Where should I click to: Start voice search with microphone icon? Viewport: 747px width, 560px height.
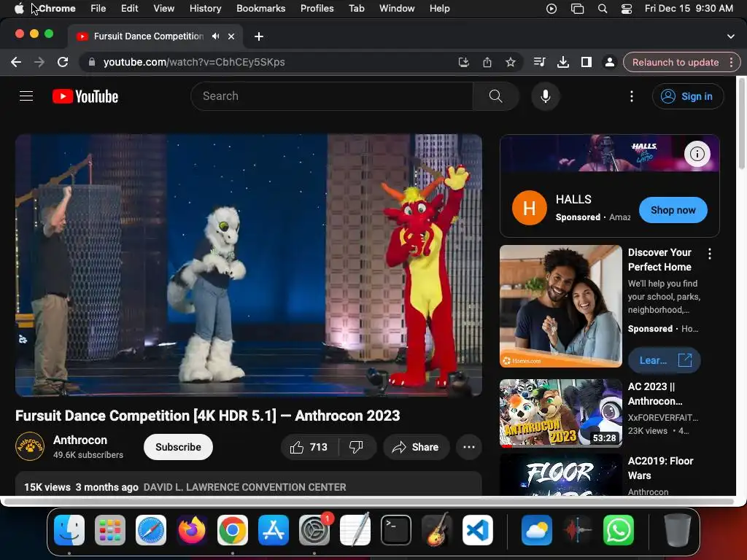(546, 96)
